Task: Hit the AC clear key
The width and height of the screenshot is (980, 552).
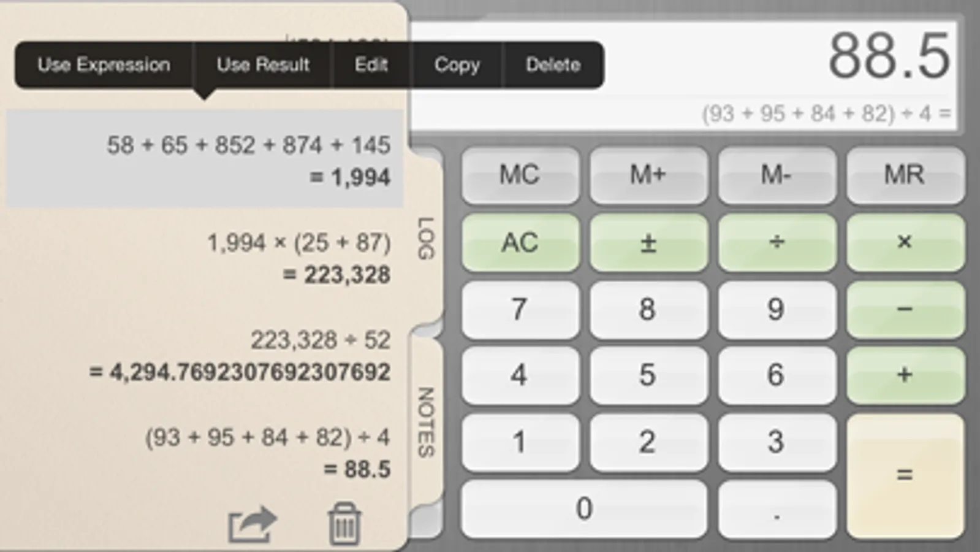Action: coord(520,242)
